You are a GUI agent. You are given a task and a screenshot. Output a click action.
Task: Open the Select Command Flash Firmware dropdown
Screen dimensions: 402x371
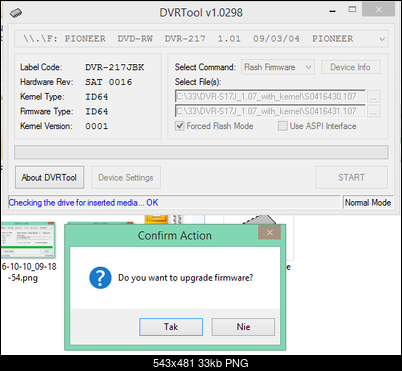pos(278,67)
